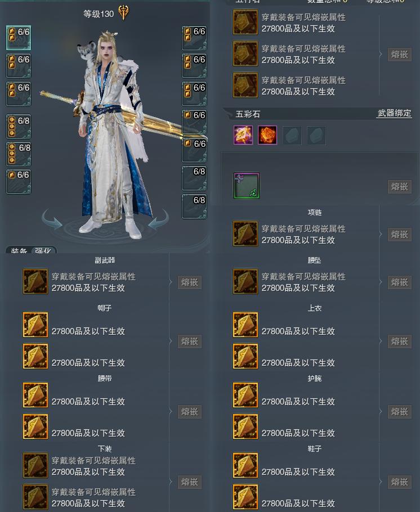
Task: Select the purple gem in 五彩石 row
Action: coord(243,135)
